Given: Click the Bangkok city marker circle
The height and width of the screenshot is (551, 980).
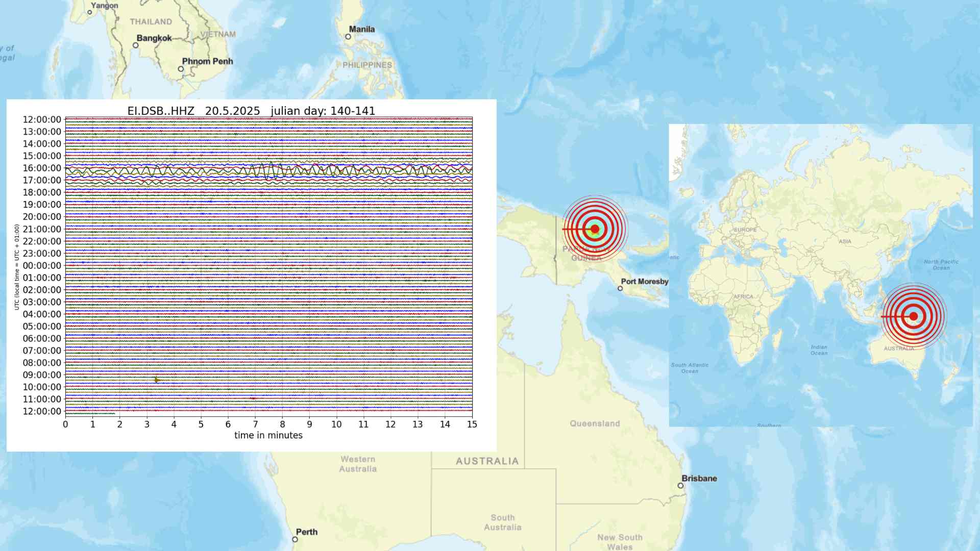Looking at the screenshot, I should coord(135,45).
